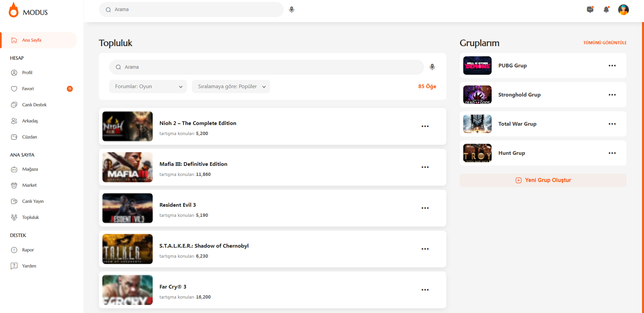Image resolution: width=644 pixels, height=313 pixels.
Task: Click the MODUS flame logo
Action: pyautogui.click(x=13, y=10)
